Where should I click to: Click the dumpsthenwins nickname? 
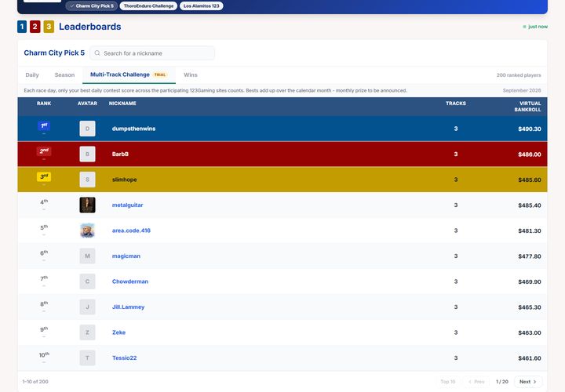point(133,129)
